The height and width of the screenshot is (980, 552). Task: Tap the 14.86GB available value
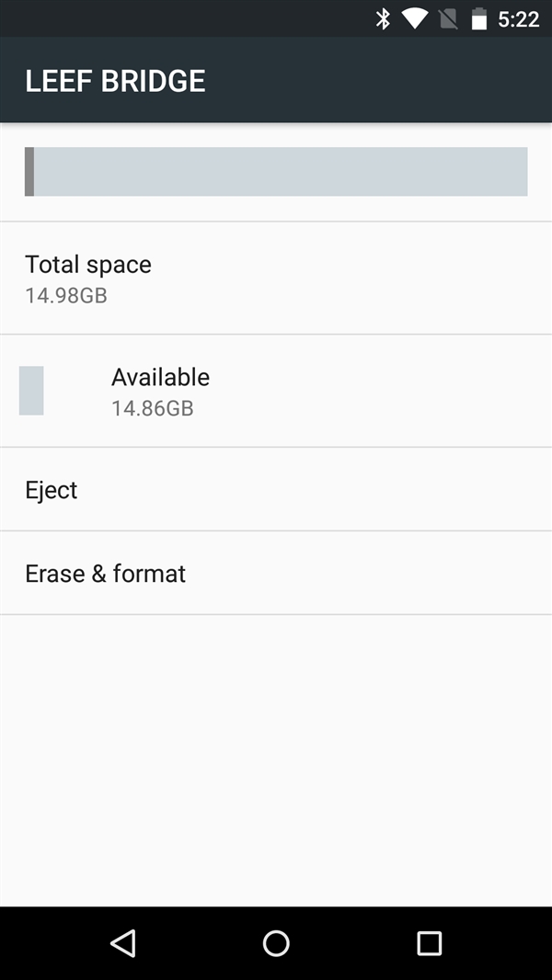coord(152,408)
